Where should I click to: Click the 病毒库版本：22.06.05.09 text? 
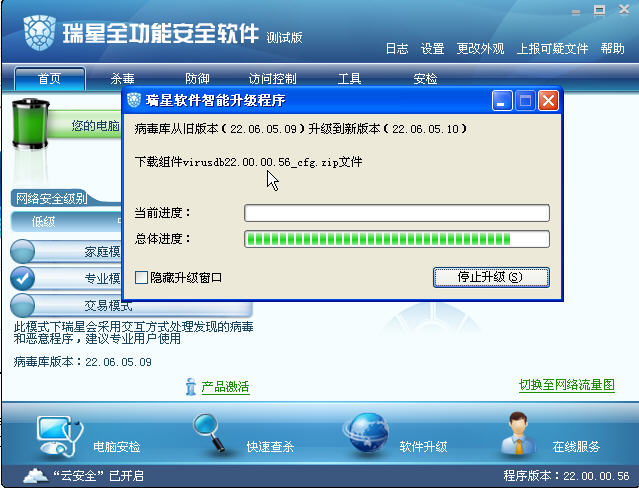(x=82, y=362)
